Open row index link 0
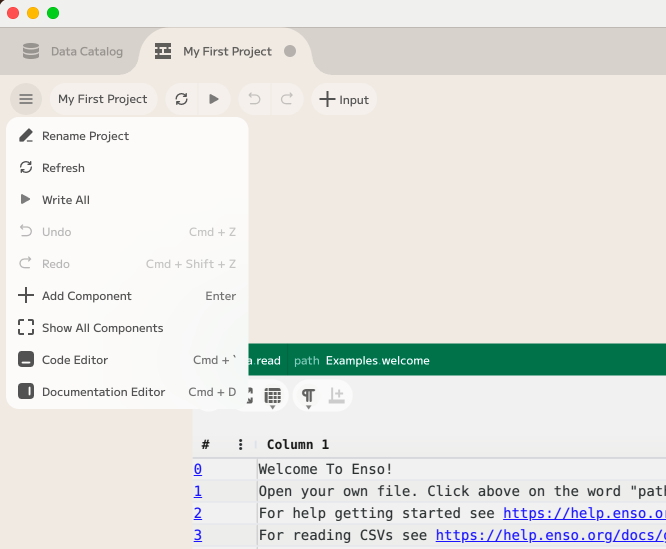The width and height of the screenshot is (666, 549). click(198, 469)
